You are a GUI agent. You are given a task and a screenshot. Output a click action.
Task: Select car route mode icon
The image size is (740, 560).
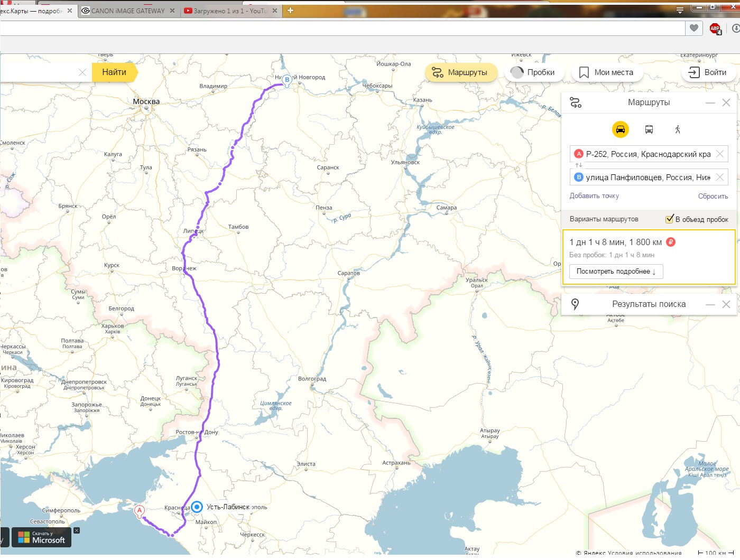[x=621, y=129]
